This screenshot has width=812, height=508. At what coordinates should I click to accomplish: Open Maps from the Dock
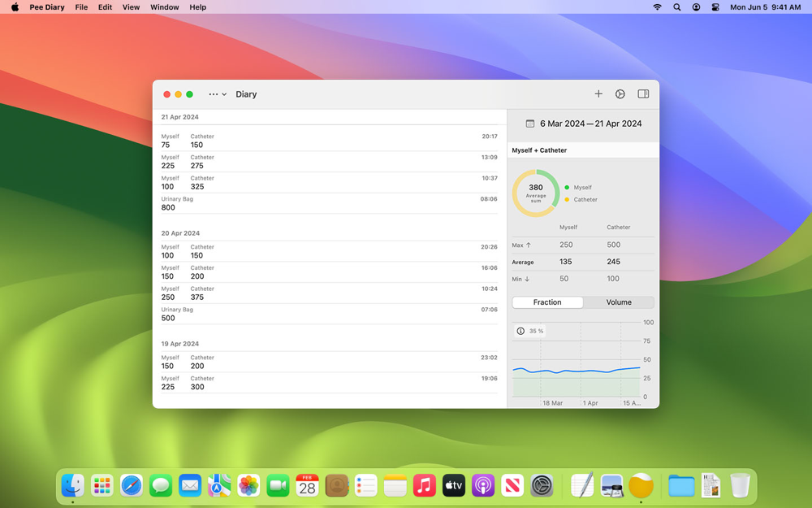[x=219, y=486]
